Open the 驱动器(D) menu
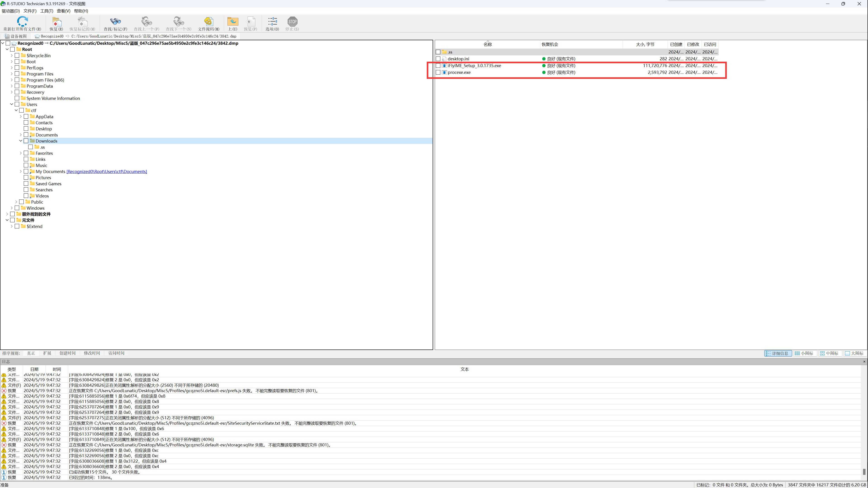This screenshot has height=488, width=868. pyautogui.click(x=10, y=11)
